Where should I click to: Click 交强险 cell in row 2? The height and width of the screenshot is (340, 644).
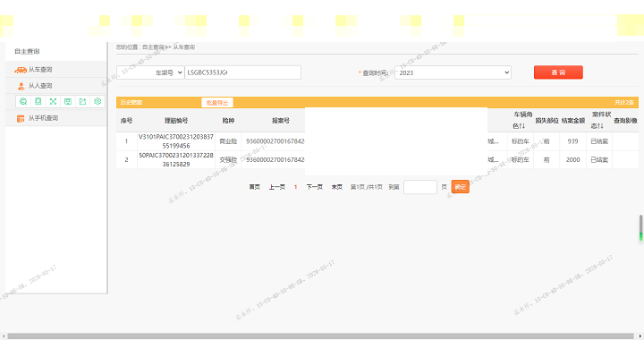(x=228, y=160)
